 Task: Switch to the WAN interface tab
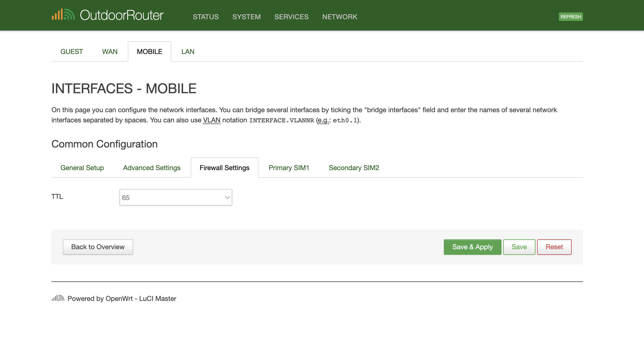point(110,52)
